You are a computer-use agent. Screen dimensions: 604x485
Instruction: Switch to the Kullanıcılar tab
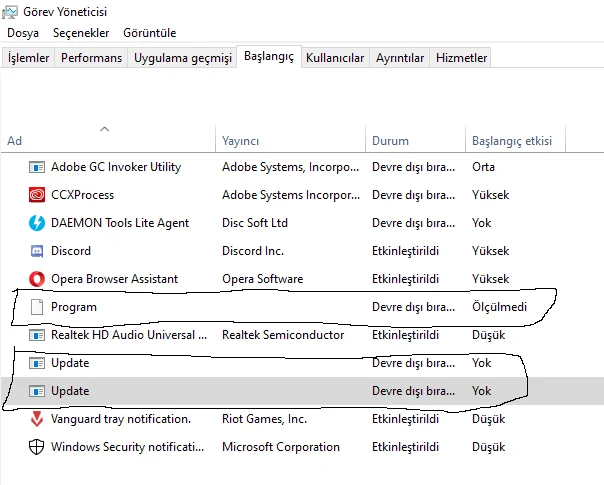tap(335, 58)
